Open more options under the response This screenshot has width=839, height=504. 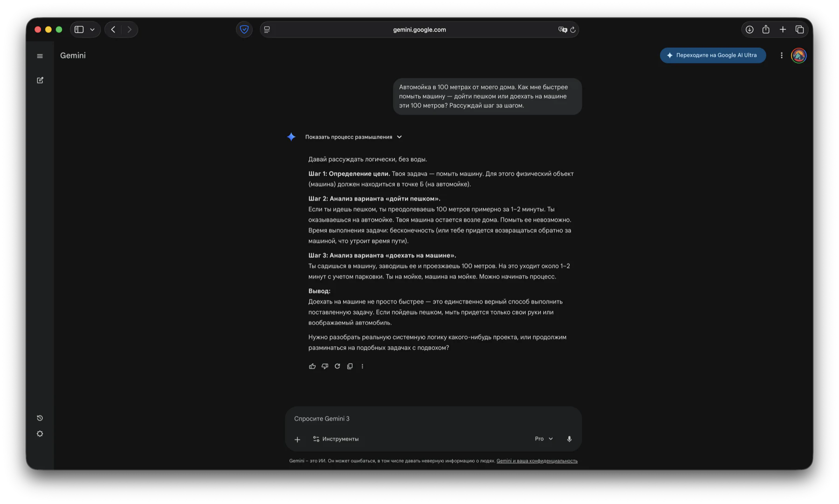click(x=362, y=366)
